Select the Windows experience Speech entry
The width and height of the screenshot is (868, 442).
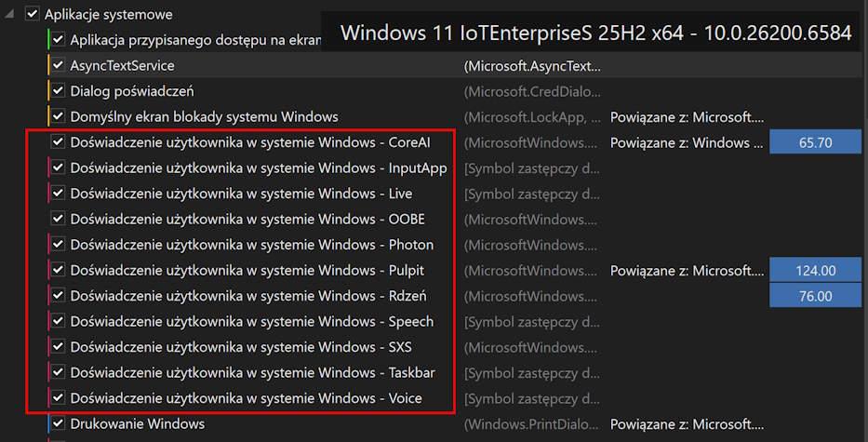[x=251, y=322]
